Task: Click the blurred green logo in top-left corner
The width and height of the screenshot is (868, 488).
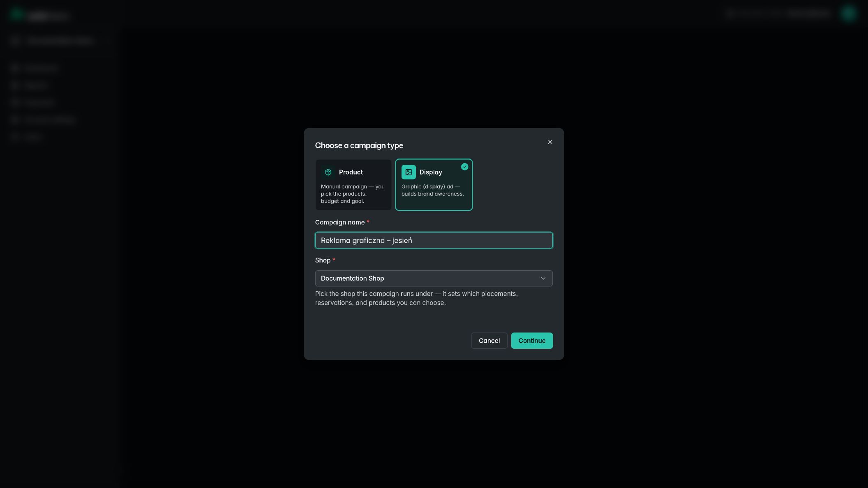Action: click(x=16, y=14)
